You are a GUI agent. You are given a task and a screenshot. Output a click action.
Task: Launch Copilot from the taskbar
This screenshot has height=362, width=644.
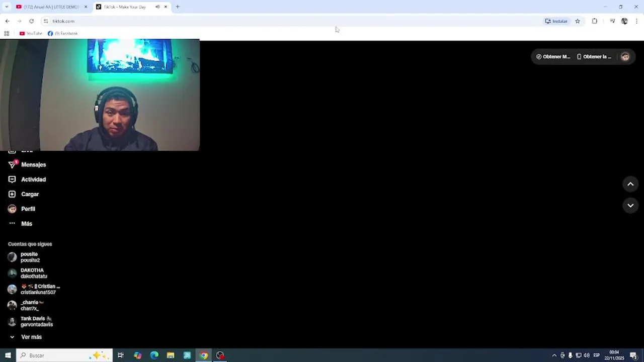pos(137,355)
